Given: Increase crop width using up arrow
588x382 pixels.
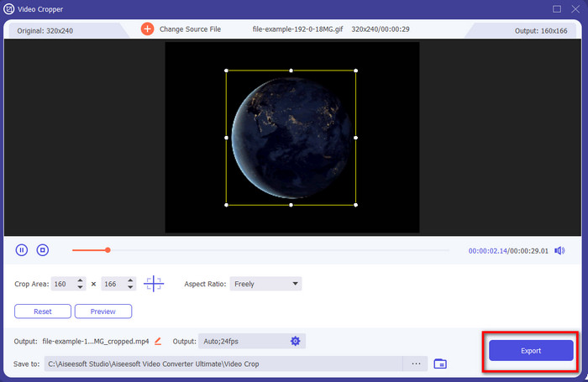Looking at the screenshot, I should click(x=80, y=280).
